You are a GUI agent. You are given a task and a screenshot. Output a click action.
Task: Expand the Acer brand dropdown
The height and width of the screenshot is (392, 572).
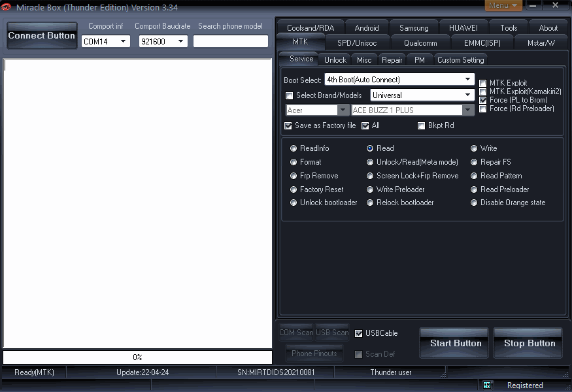click(x=343, y=110)
